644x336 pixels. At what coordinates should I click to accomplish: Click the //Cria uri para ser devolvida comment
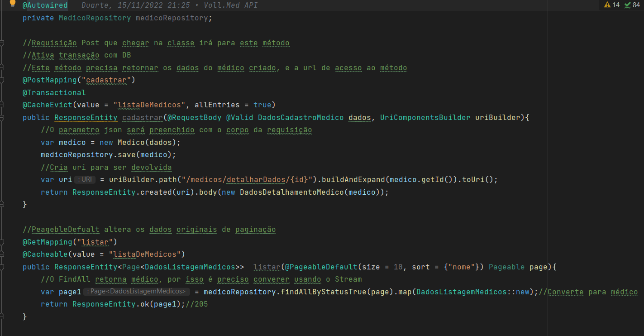(106, 167)
